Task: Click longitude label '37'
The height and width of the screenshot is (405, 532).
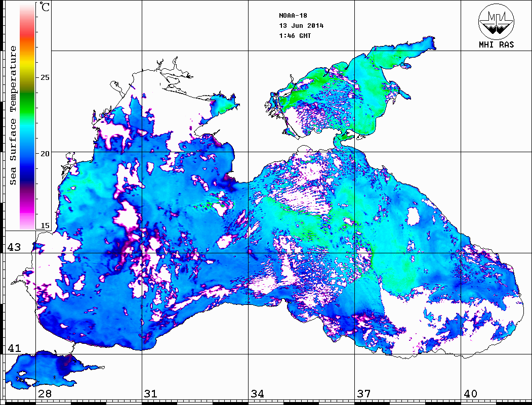Action: (x=364, y=393)
